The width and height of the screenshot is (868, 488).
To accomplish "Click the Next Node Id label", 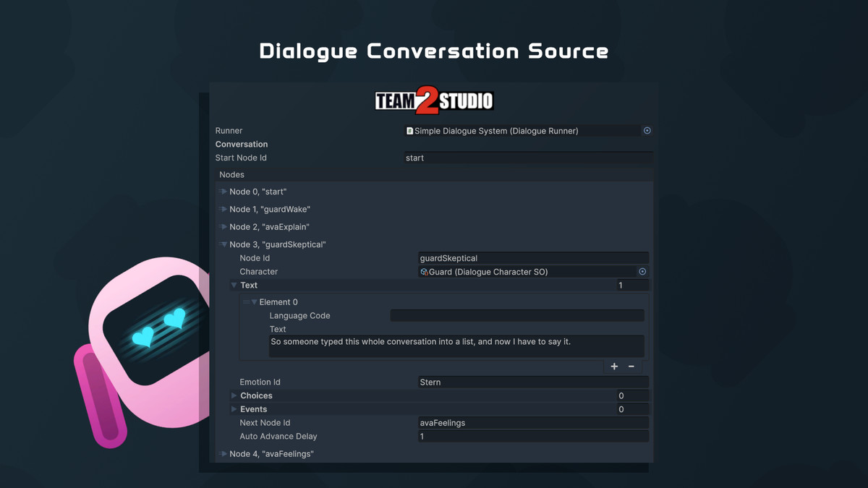I will tap(265, 423).
